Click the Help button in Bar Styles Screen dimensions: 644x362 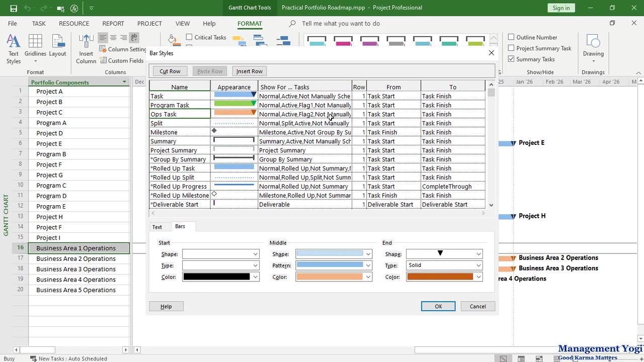tap(166, 306)
